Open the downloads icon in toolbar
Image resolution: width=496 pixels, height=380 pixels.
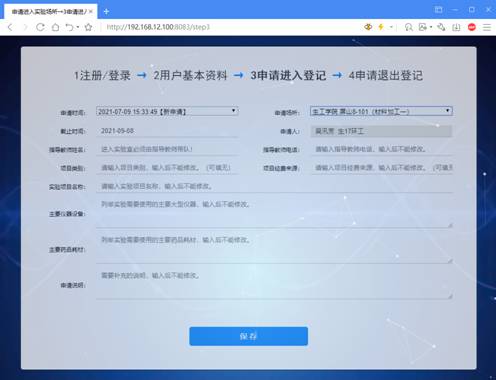click(x=456, y=27)
